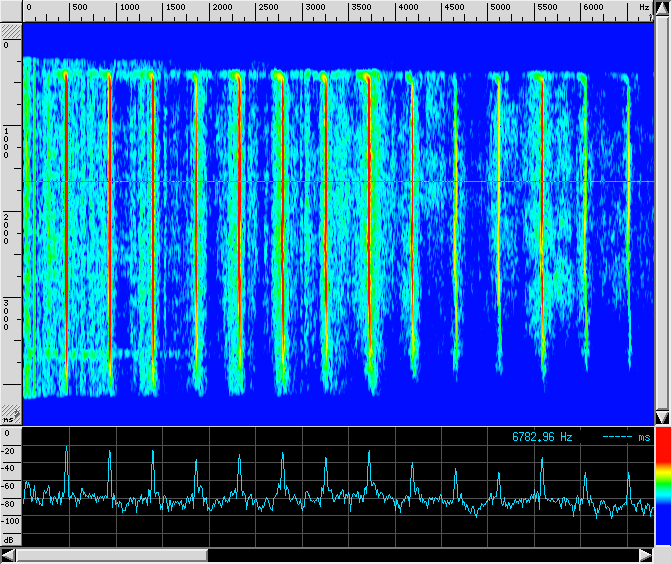Image resolution: width=671 pixels, height=564 pixels.
Task: Click the tallest peak in the spectrum plot
Action: pos(66,450)
